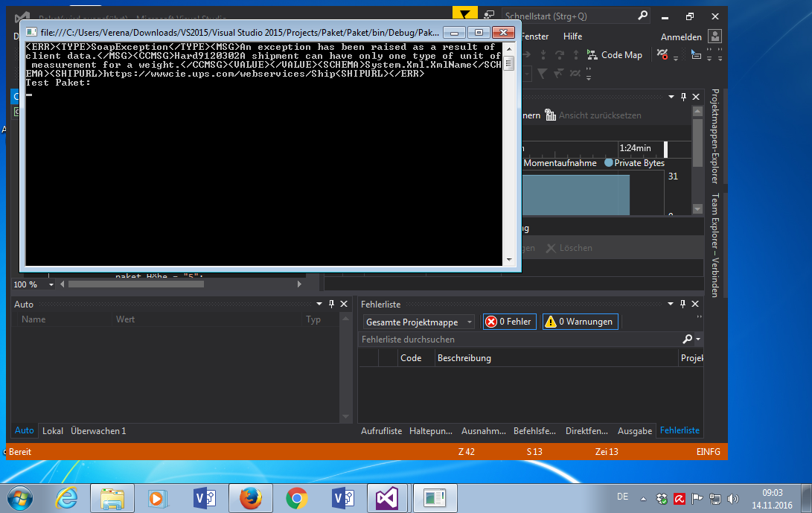The height and width of the screenshot is (513, 812).
Task: Open the 100 % zoom dropdown
Action: [51, 284]
